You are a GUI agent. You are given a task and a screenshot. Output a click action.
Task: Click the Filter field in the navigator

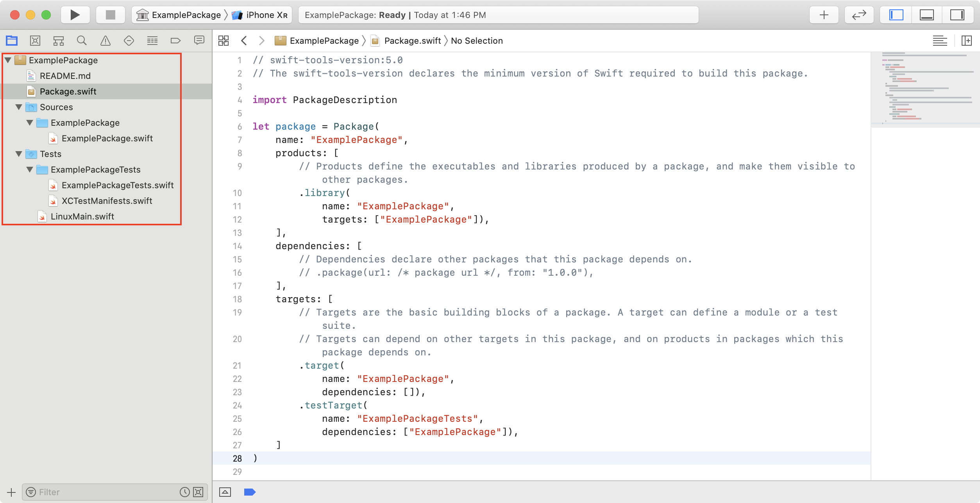click(x=98, y=492)
